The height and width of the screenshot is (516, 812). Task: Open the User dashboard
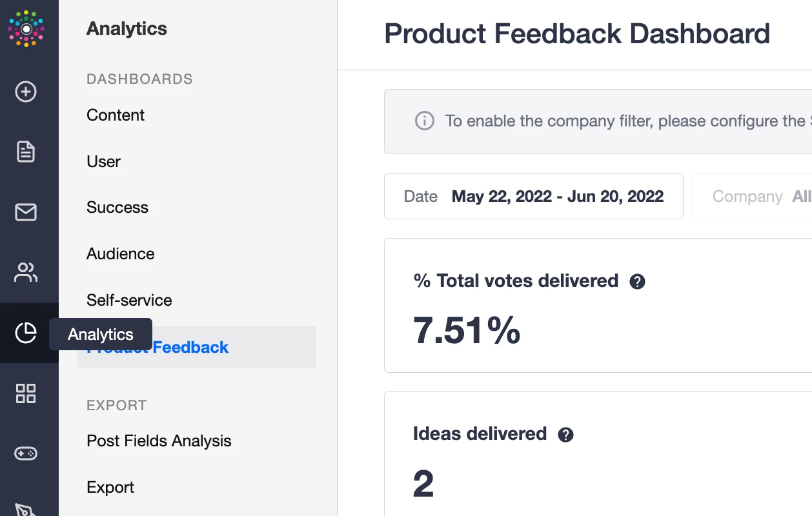coord(103,161)
